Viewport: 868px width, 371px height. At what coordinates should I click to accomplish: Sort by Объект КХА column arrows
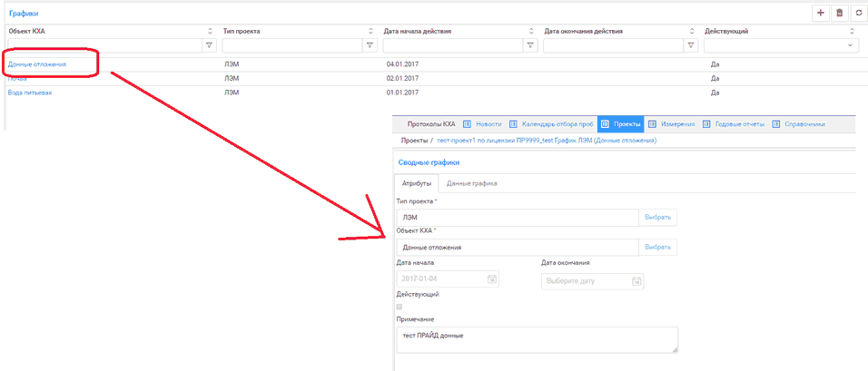point(210,31)
